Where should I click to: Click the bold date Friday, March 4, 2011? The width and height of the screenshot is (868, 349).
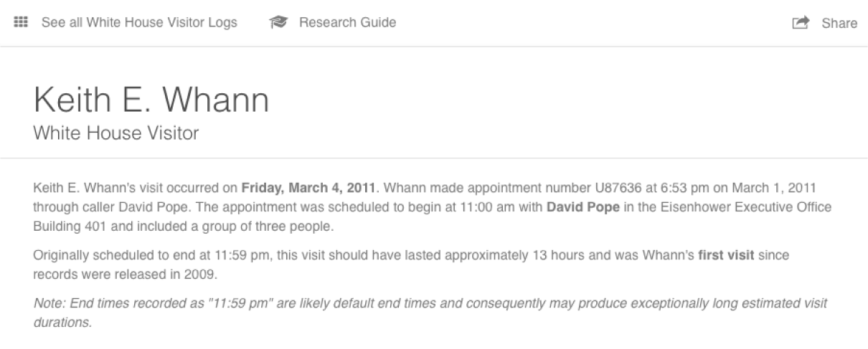(x=309, y=188)
